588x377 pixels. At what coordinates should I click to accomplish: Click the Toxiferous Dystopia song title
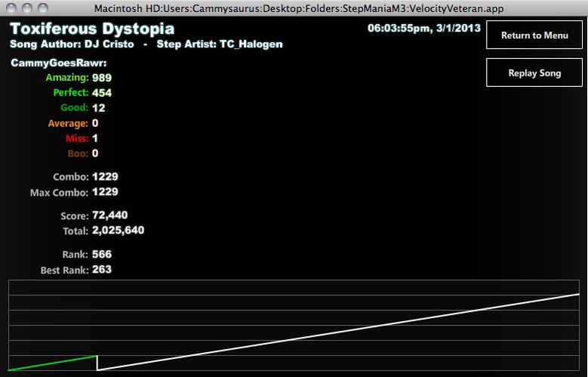pos(92,29)
